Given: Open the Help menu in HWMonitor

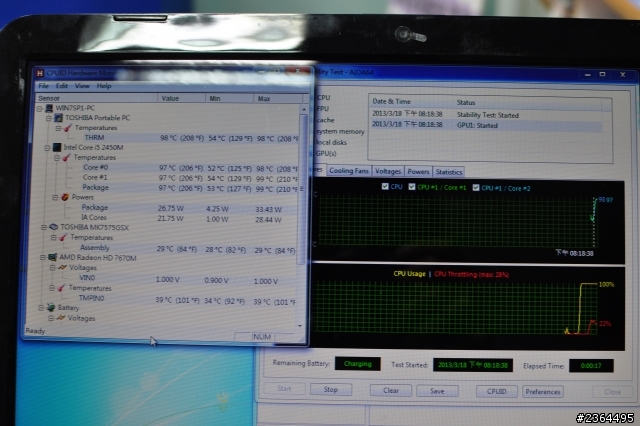Looking at the screenshot, I should [x=104, y=86].
